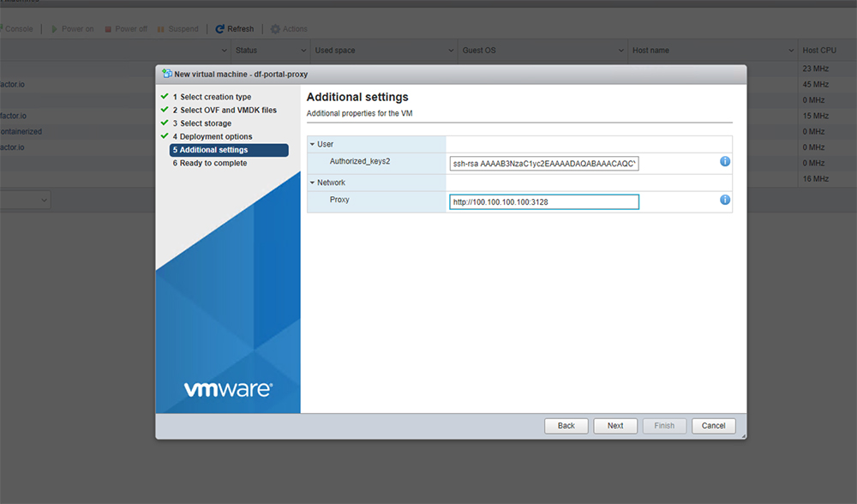
Task: Select step 6 Ready to complete
Action: [x=210, y=163]
